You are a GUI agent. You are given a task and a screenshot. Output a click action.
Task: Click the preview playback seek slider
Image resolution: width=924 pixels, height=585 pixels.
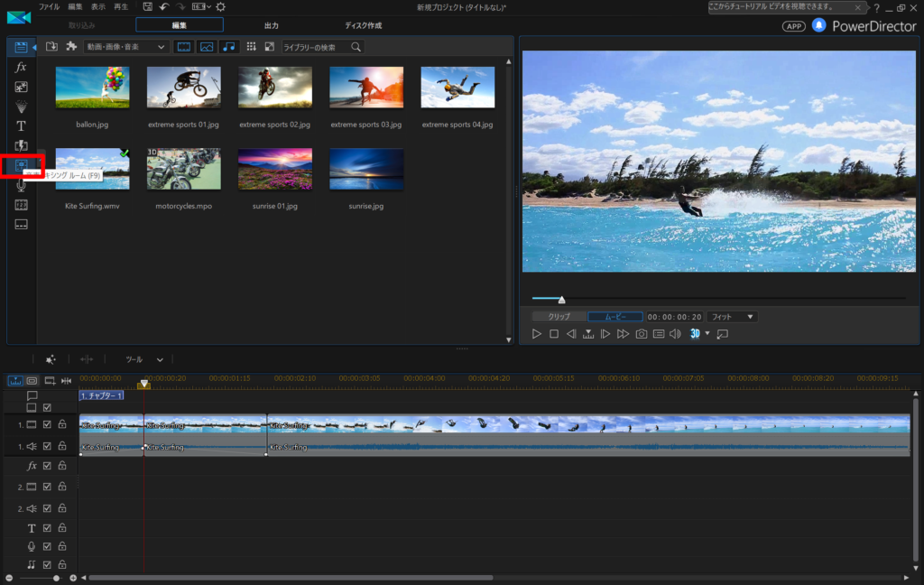(718, 299)
